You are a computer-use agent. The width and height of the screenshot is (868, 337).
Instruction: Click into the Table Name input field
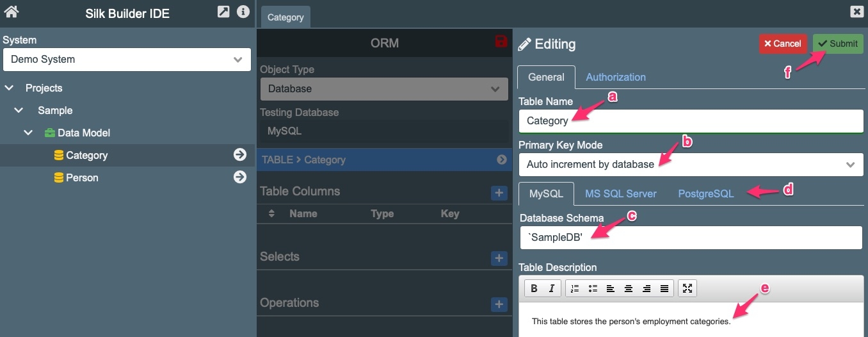point(690,120)
